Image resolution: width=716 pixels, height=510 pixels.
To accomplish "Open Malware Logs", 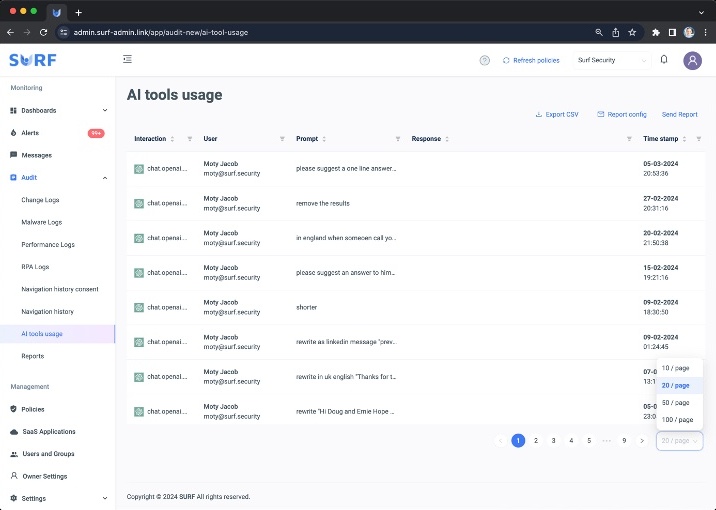I will tap(42, 222).
